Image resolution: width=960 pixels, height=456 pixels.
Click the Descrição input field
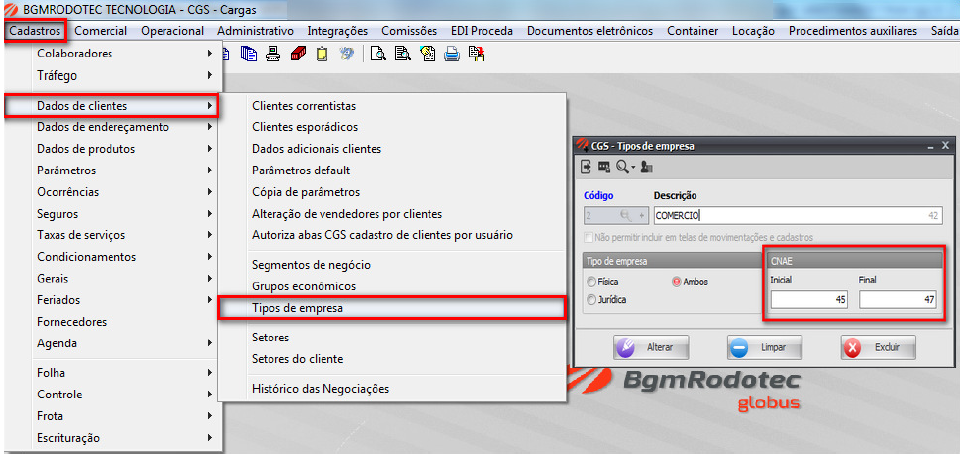click(x=798, y=215)
